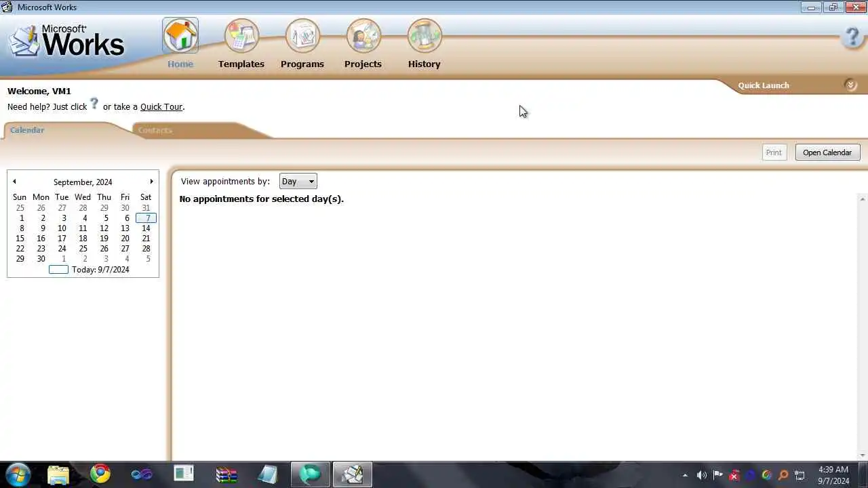The image size is (868, 488).
Task: Click the Microsoft Works taskbar button
Action: 352,474
